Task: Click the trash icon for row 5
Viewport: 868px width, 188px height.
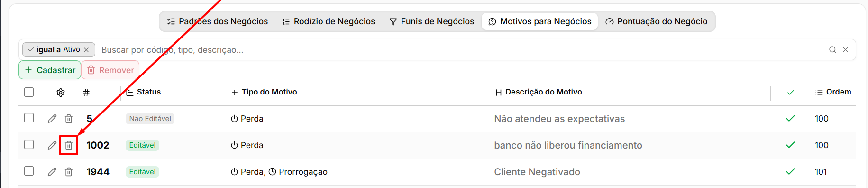Action: click(69, 119)
